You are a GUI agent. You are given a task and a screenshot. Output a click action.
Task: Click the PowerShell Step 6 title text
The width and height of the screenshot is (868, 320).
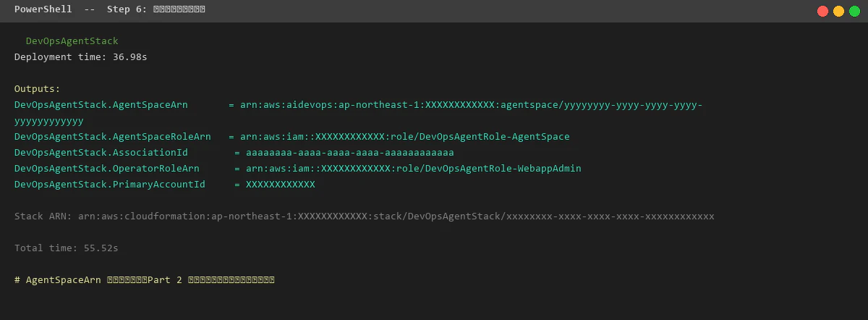pyautogui.click(x=109, y=9)
